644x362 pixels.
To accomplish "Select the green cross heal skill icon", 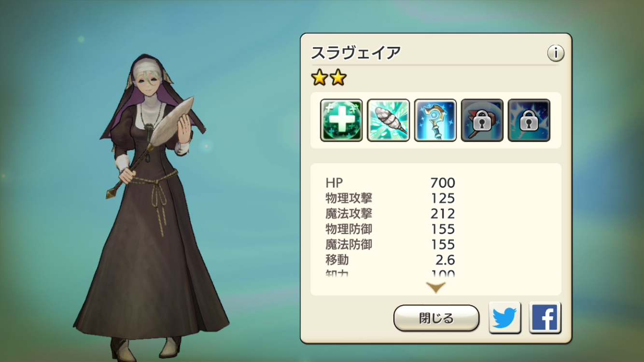I will tap(341, 120).
